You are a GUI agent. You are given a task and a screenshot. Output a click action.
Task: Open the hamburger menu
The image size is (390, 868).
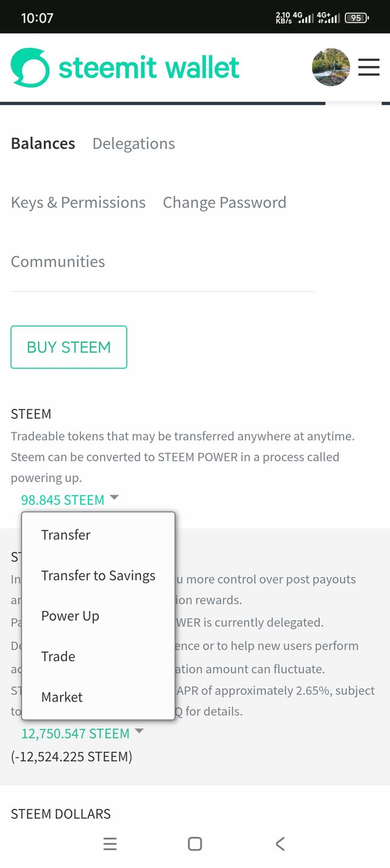coord(369,67)
